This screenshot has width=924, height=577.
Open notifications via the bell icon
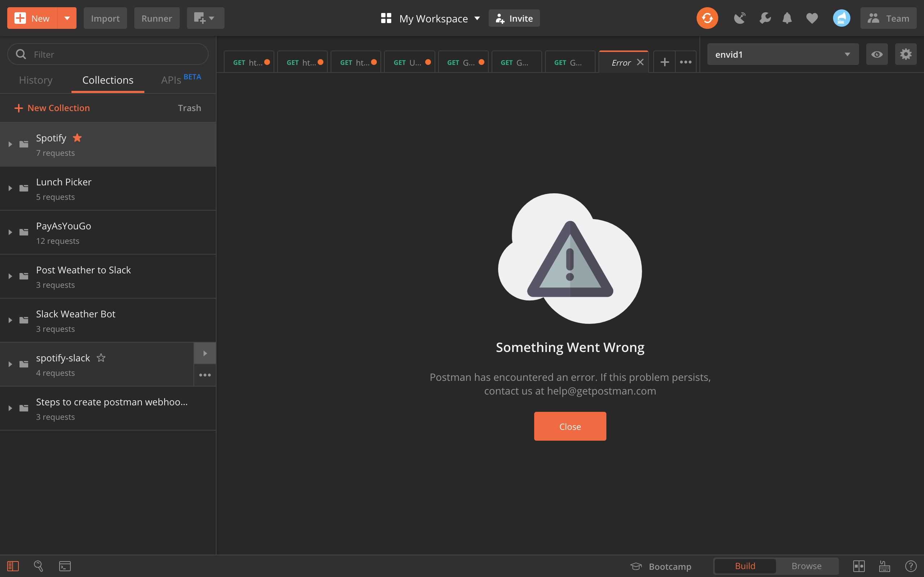pos(787,18)
